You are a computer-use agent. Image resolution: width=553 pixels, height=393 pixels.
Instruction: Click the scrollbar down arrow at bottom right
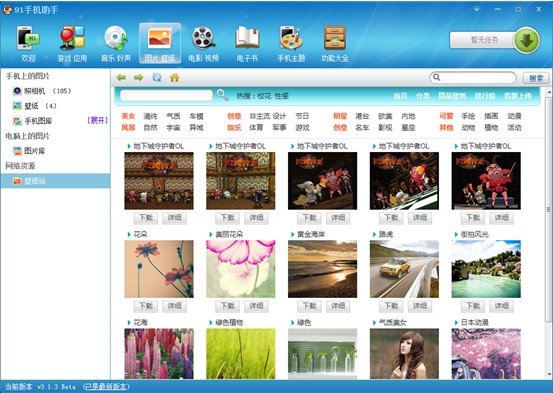pyautogui.click(x=549, y=375)
